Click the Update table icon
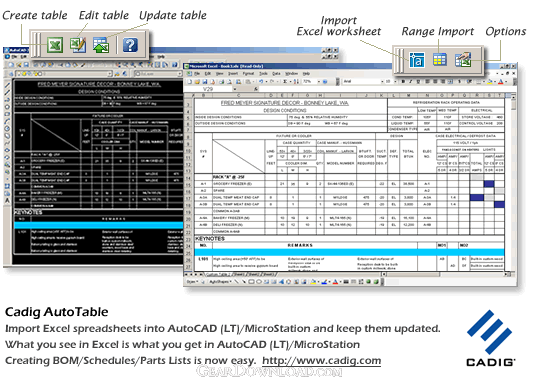Screen dimensions: 540x380 point(101,45)
